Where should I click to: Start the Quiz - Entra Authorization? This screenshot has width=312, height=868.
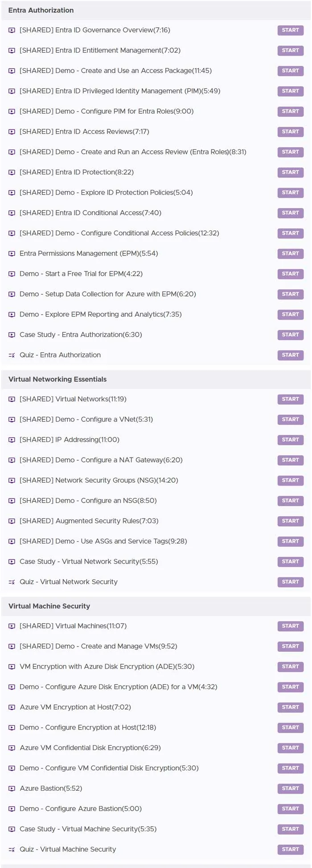[290, 355]
